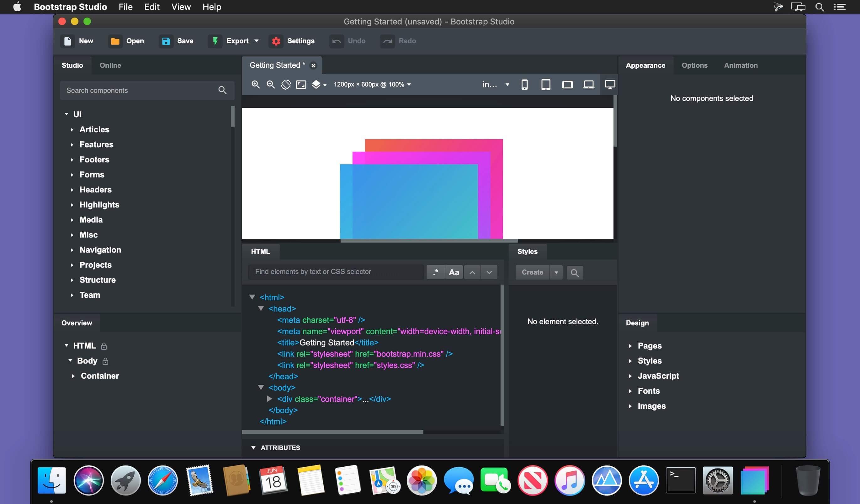Open the Animation panel tab
The image size is (860, 504).
pos(741,65)
